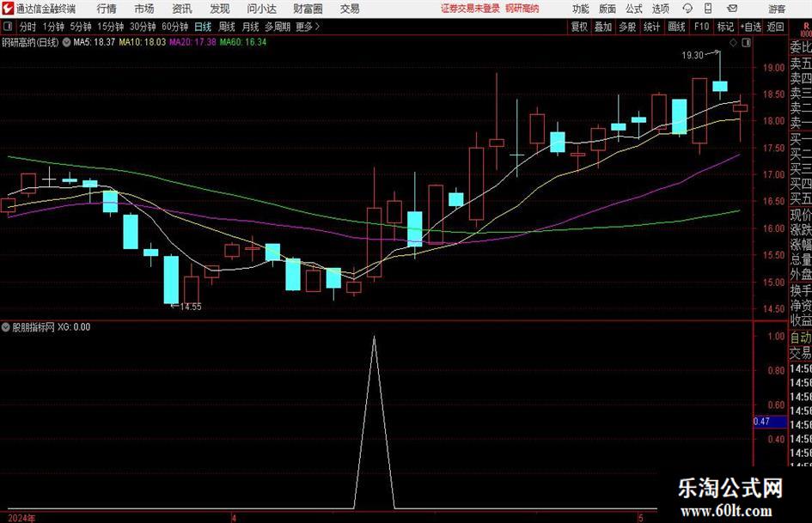This screenshot has height=523, width=812.
Task: Switch to the 1分钟 period
Action: pyautogui.click(x=53, y=27)
